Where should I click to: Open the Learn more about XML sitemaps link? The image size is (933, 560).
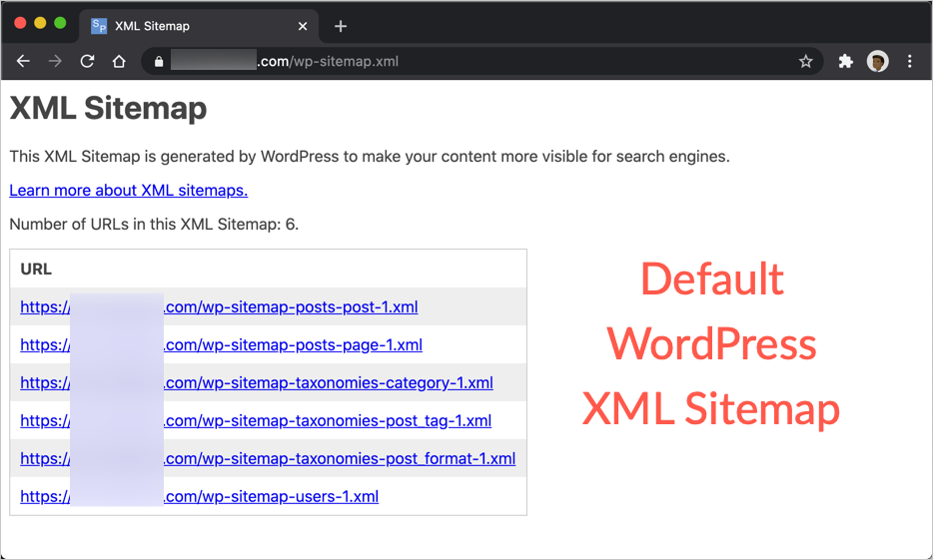tap(129, 191)
